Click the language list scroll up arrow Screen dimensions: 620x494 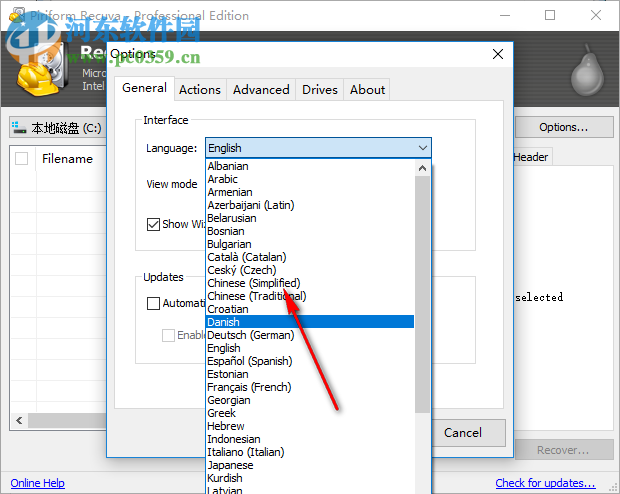pos(422,168)
